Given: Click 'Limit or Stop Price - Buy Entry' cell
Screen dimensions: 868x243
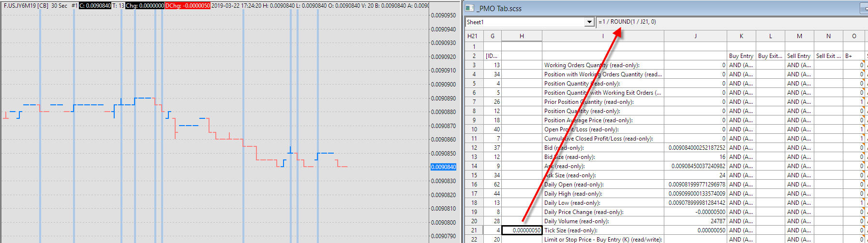Looking at the screenshot, I should pos(603,240).
